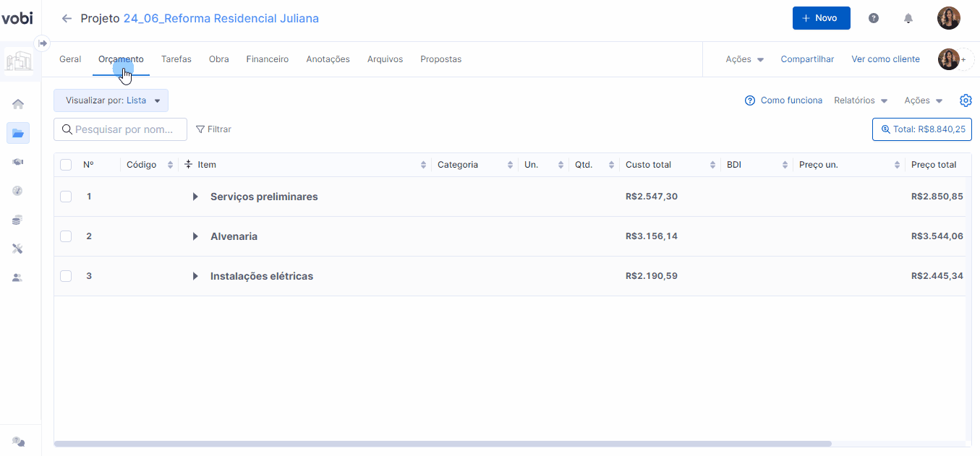Open the Como funciona help link
The image size is (980, 456).
[783, 100]
